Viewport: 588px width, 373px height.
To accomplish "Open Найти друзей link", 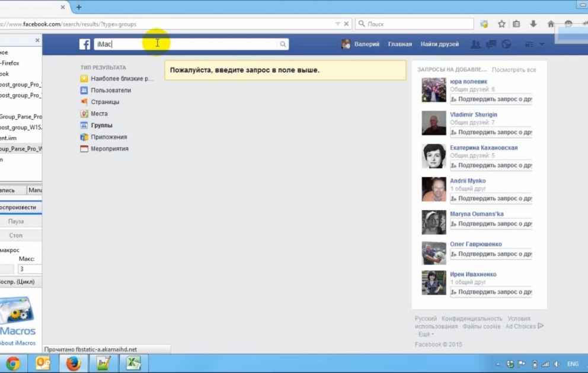I will click(439, 44).
